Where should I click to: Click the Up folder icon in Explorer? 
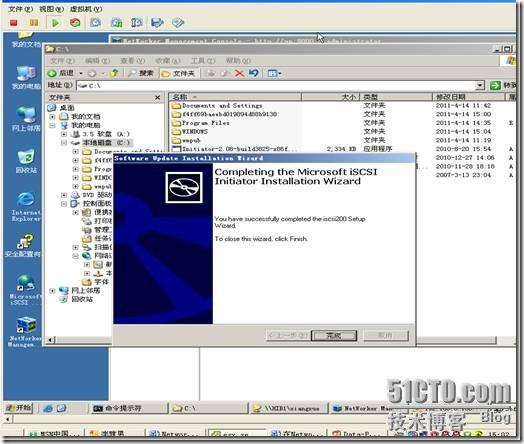115,73
